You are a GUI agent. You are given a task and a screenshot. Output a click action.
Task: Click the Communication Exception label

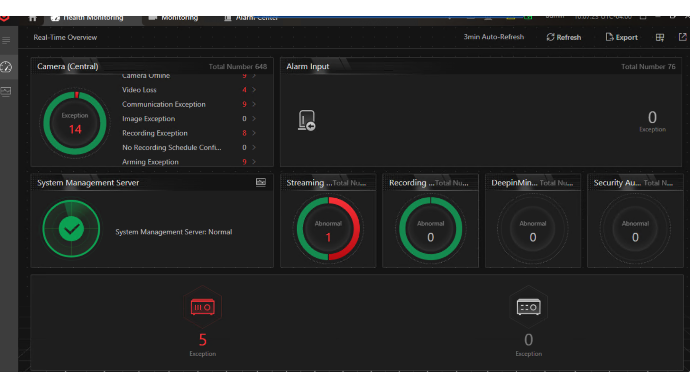point(164,104)
